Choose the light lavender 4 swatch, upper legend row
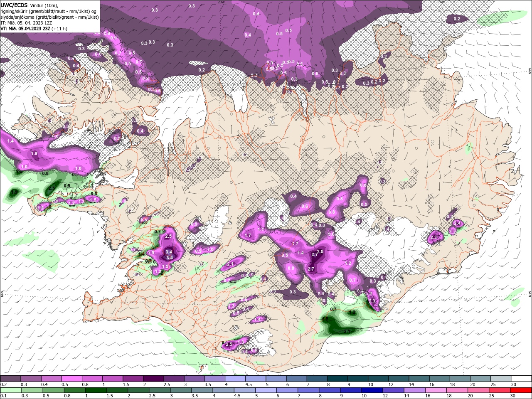 click(235, 379)
